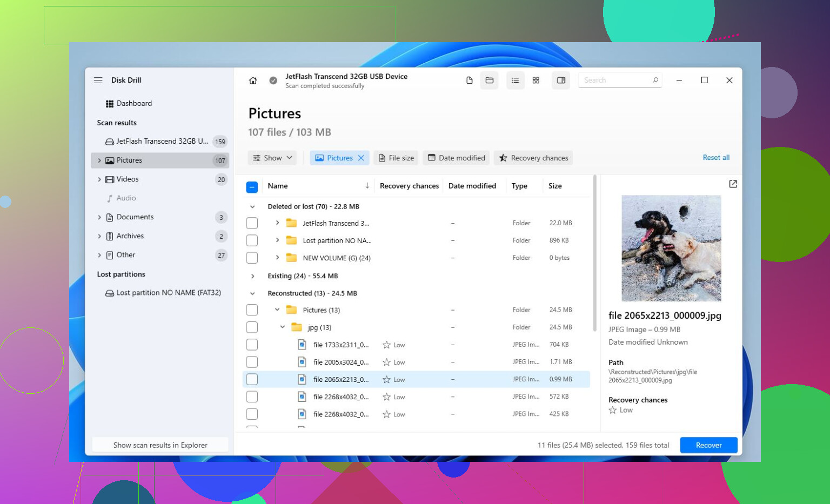Check the file 1733x2311 checkbox

pyautogui.click(x=252, y=345)
